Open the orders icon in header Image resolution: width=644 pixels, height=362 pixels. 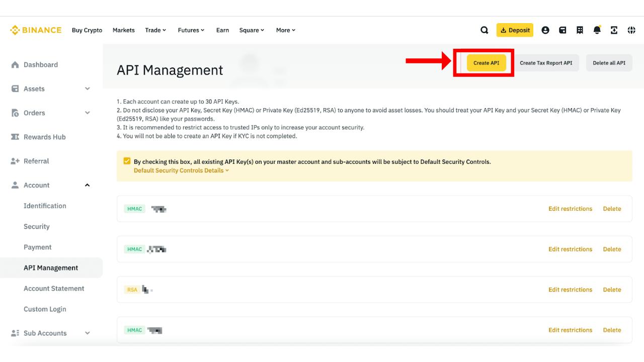[x=580, y=30]
